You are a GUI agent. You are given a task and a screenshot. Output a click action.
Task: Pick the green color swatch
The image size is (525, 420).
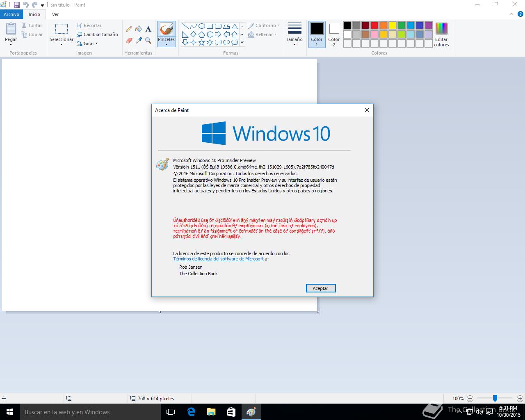(x=402, y=25)
